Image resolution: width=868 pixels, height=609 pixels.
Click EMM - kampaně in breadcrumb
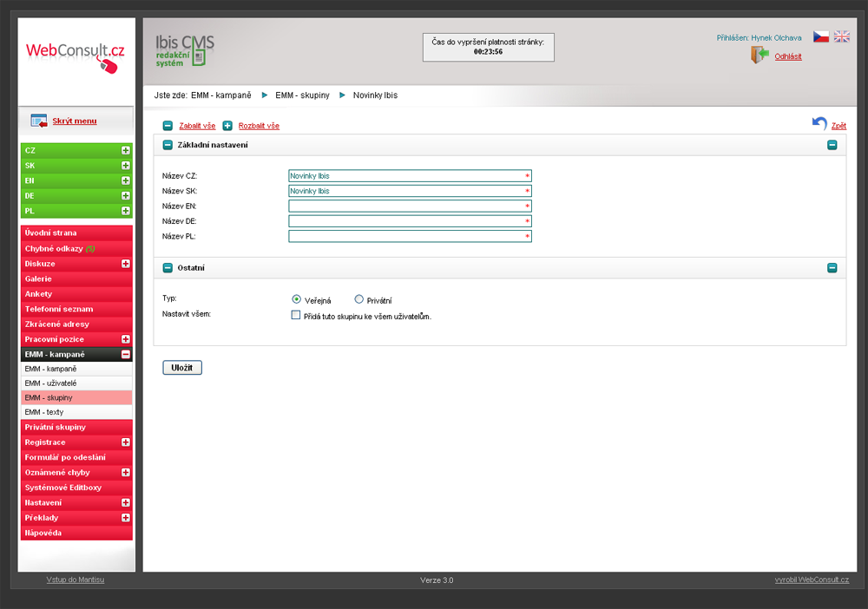click(x=220, y=95)
